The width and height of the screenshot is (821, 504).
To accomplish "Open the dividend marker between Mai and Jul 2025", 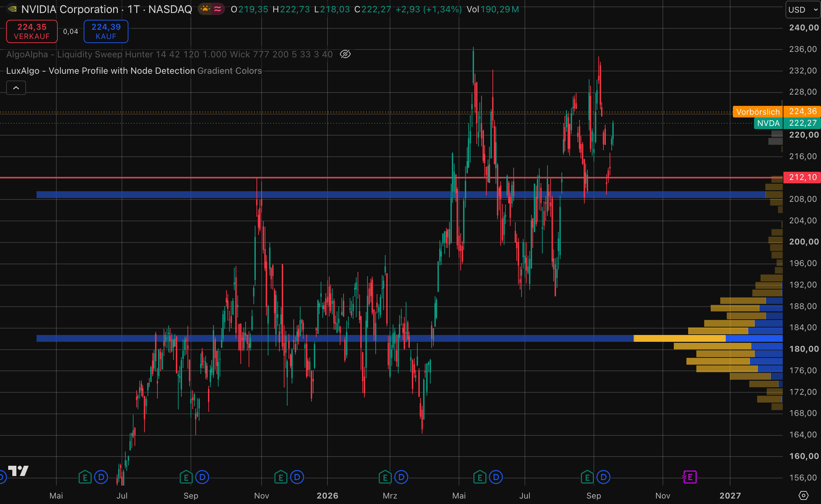I will coord(101,477).
